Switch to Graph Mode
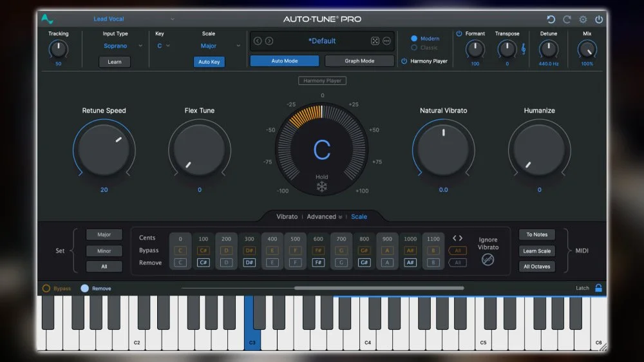The height and width of the screenshot is (362, 644). 359,61
